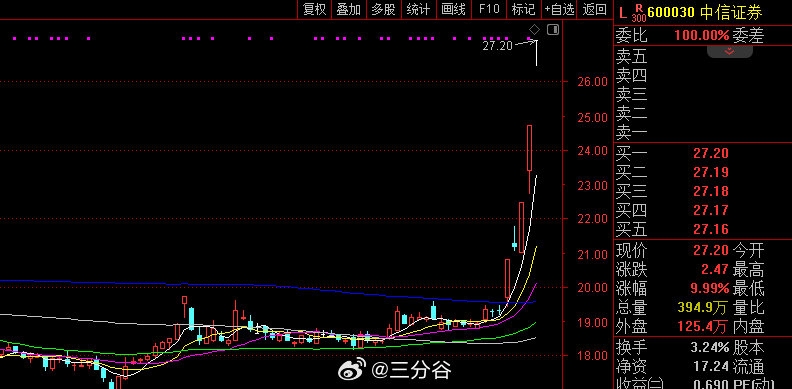The height and width of the screenshot is (389, 792).
Task: Click the 25.00 price axis label
Action: (x=592, y=117)
